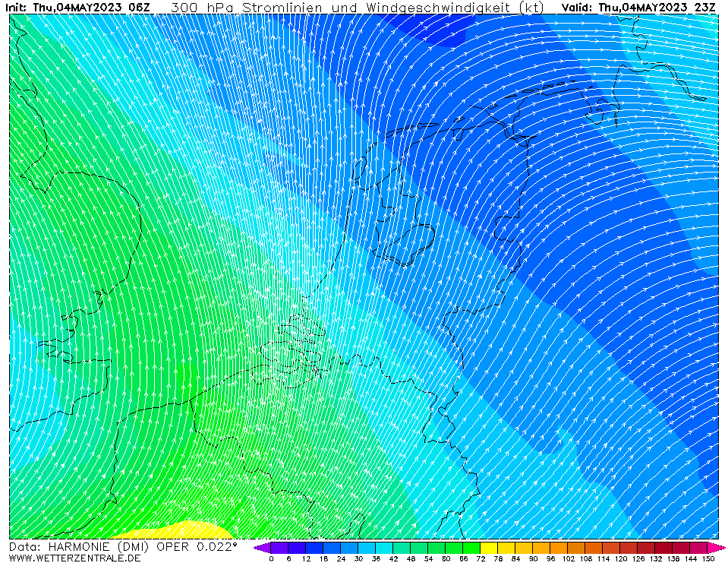Click the 'Init: Thu,04MAY2023 06Z' header text
Screen dimensions: 728x563
click(77, 8)
